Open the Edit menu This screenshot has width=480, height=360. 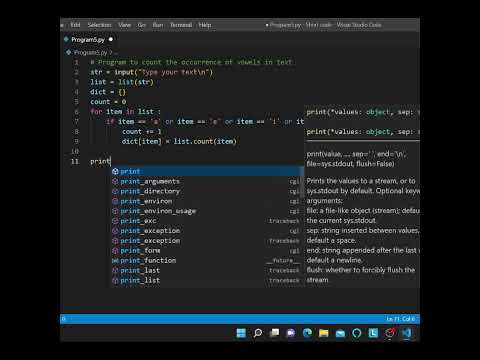click(x=75, y=25)
